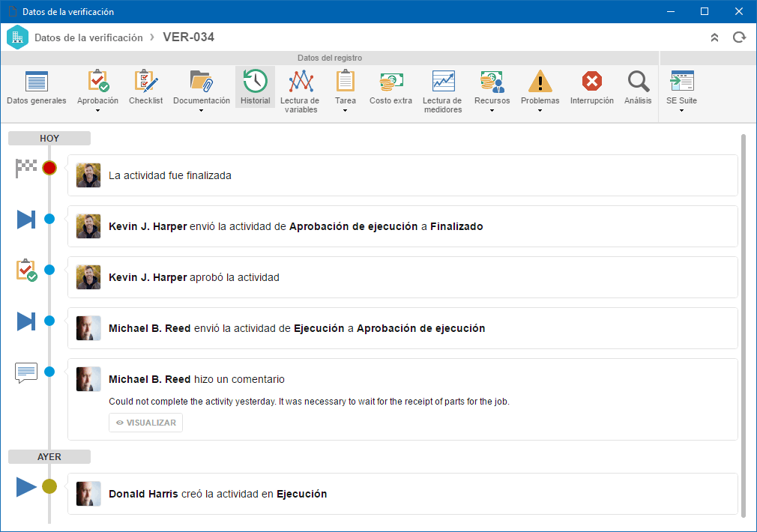
Task: Expand the Aprobación dropdown arrow
Action: 97,111
